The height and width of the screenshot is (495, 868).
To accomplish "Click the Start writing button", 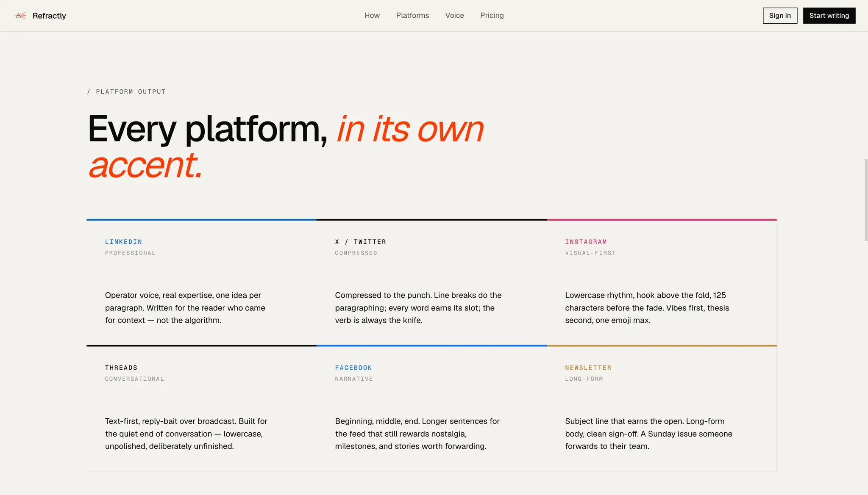I will (829, 16).
